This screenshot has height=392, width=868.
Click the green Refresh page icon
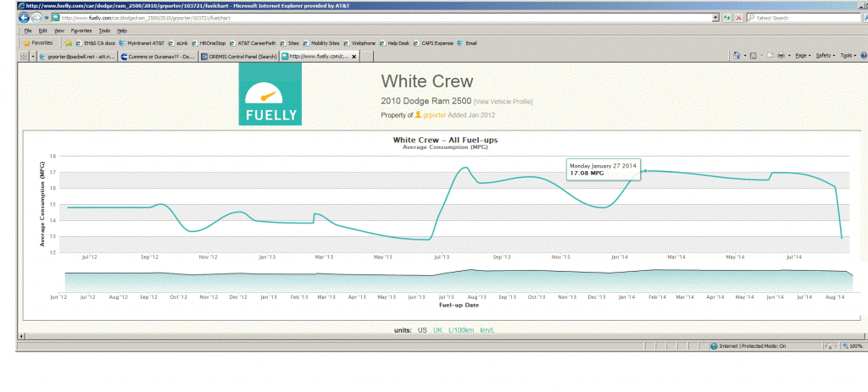point(727,18)
